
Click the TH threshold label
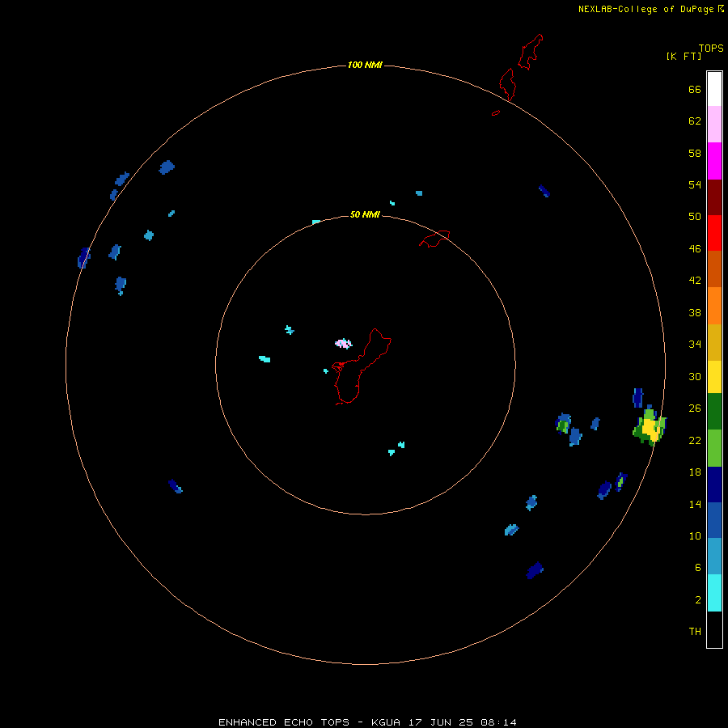pyautogui.click(x=695, y=631)
